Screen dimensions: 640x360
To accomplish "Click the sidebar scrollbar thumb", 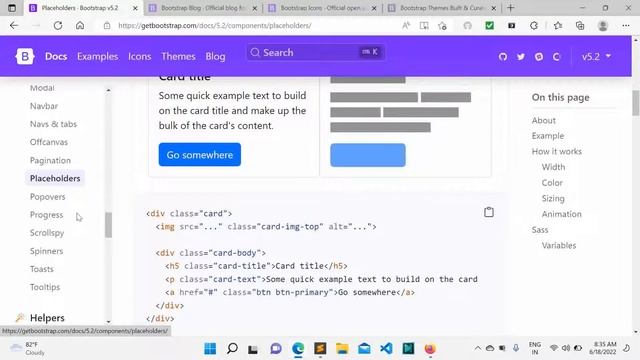I will [x=108, y=225].
